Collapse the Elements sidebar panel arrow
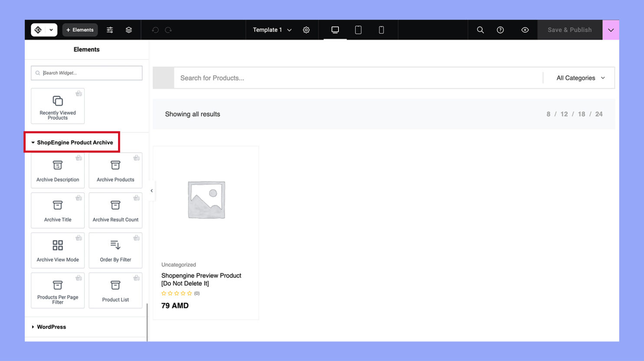 coord(151,191)
